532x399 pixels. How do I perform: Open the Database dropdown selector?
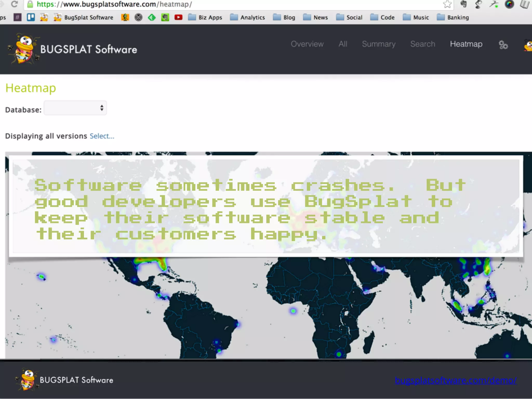click(75, 108)
